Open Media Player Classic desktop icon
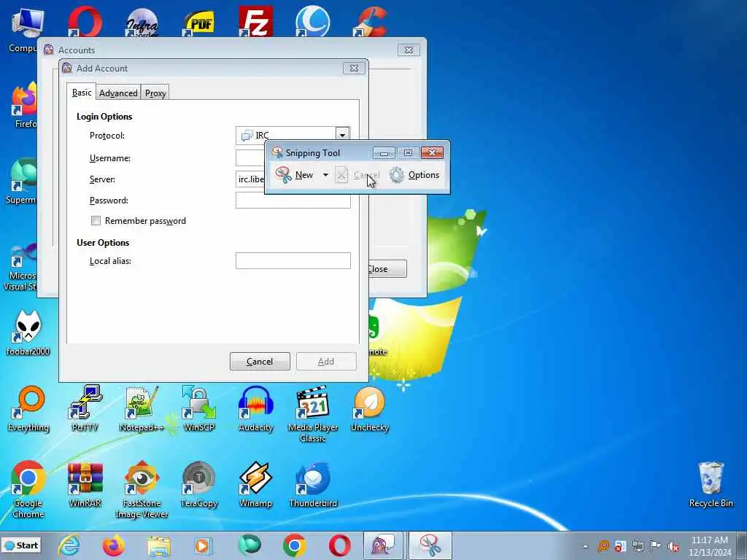 [312, 414]
